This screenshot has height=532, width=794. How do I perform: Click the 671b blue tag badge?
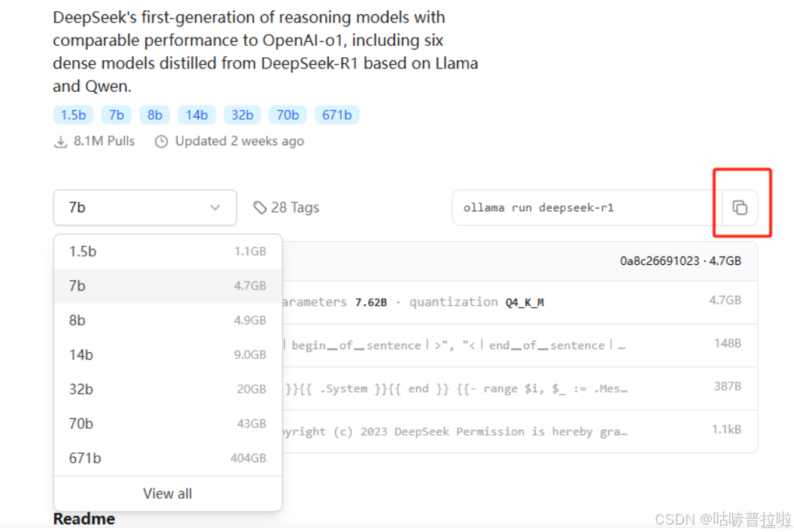click(337, 115)
